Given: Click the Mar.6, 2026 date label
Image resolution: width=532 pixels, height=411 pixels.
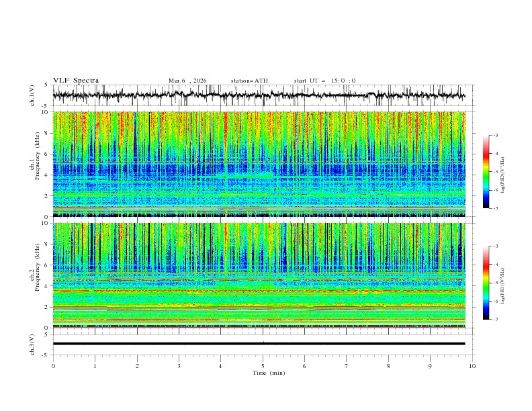Looking at the screenshot, I should pos(187,81).
